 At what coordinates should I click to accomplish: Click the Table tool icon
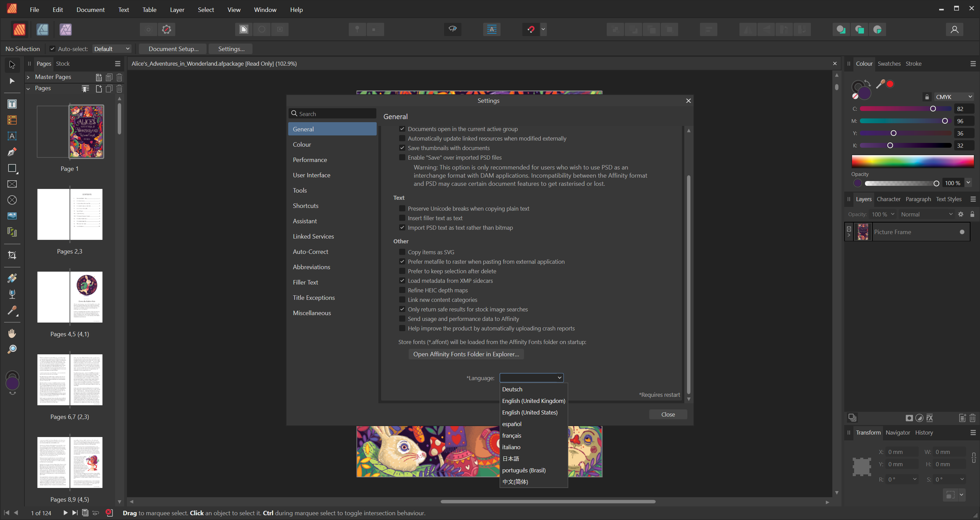click(12, 120)
